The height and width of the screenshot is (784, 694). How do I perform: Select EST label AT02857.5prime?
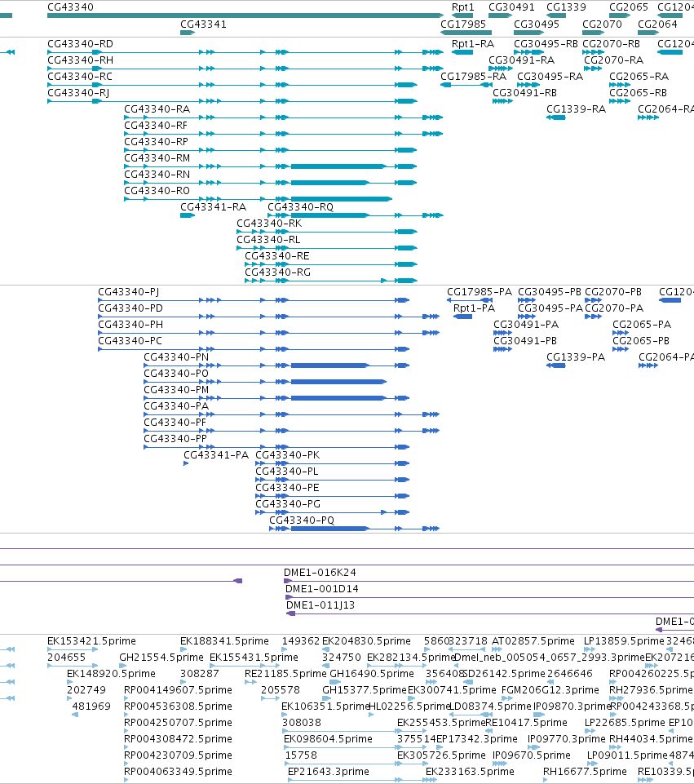[533, 641]
